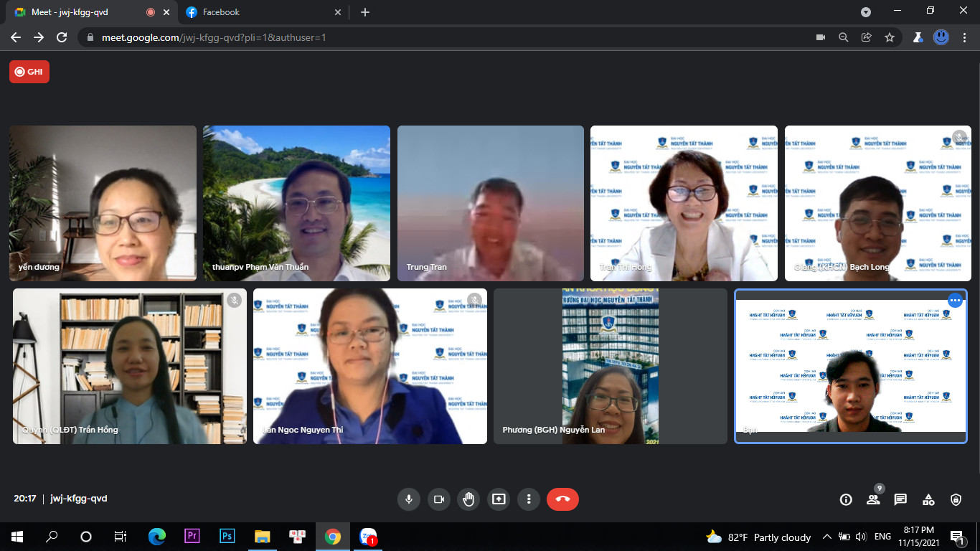980x551 pixels.
Task: Click the red GHI recording indicator
Action: pos(29,72)
